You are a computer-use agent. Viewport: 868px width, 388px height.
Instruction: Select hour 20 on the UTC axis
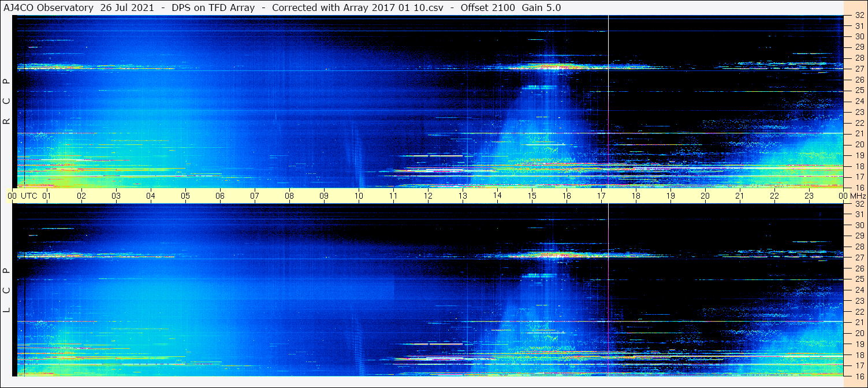(x=705, y=196)
